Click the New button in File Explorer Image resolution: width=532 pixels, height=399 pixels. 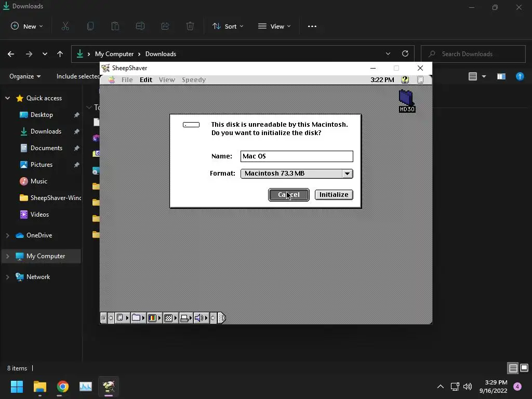pos(27,26)
